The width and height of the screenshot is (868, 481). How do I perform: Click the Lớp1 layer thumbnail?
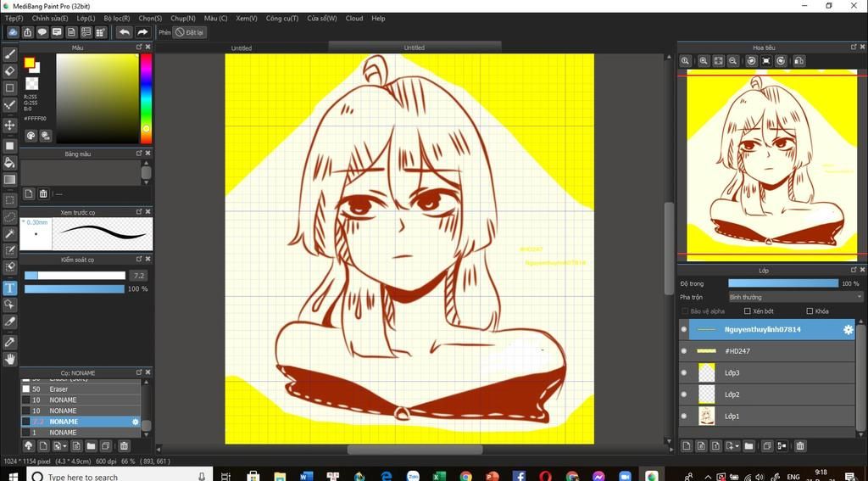coord(706,417)
